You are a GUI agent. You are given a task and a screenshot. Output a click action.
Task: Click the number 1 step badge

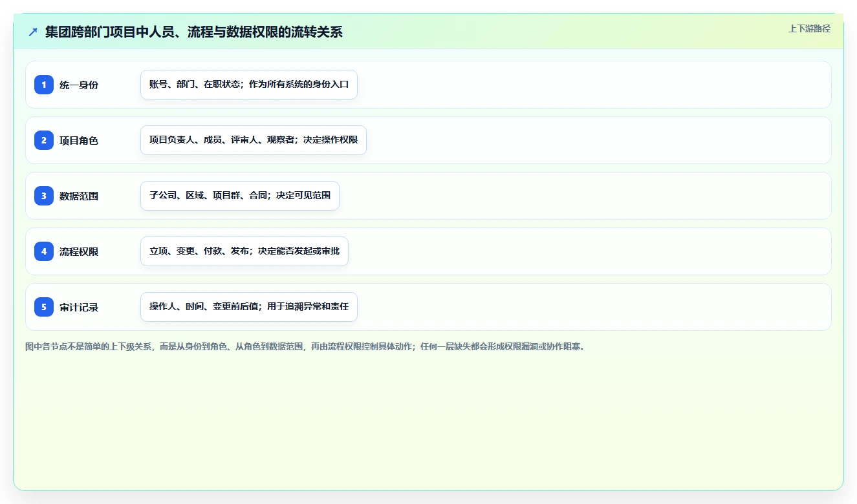pyautogui.click(x=44, y=84)
